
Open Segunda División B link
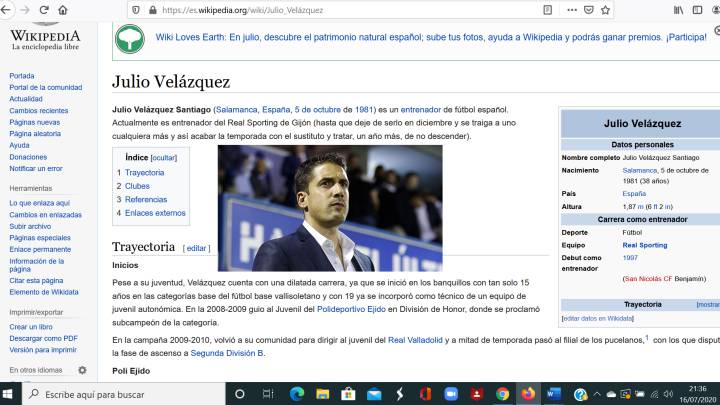click(227, 353)
